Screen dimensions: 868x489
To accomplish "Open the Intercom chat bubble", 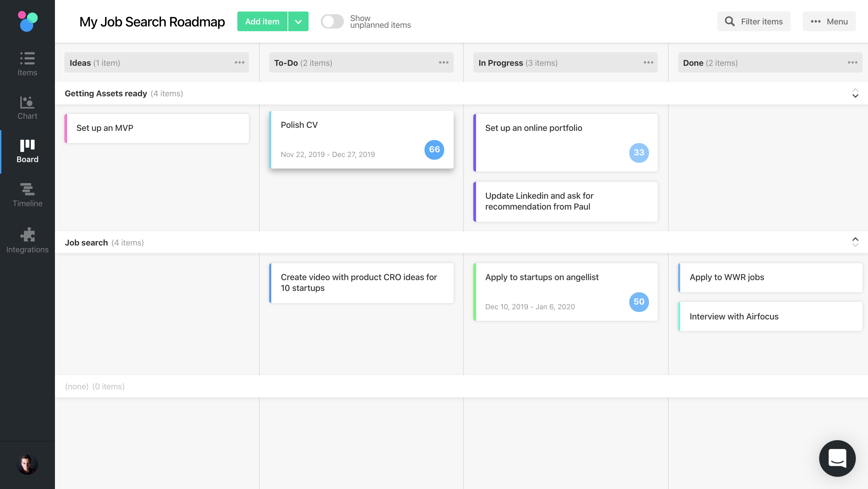I will (x=837, y=458).
